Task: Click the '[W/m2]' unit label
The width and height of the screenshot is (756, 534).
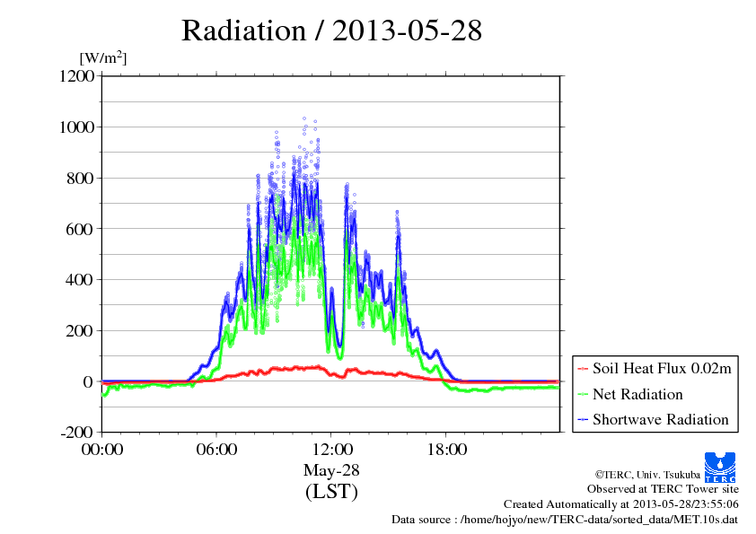Action: click(x=103, y=57)
